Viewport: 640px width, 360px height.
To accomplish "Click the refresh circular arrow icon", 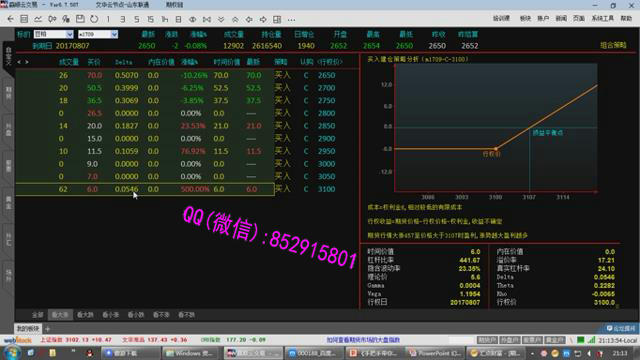I will [94, 19].
